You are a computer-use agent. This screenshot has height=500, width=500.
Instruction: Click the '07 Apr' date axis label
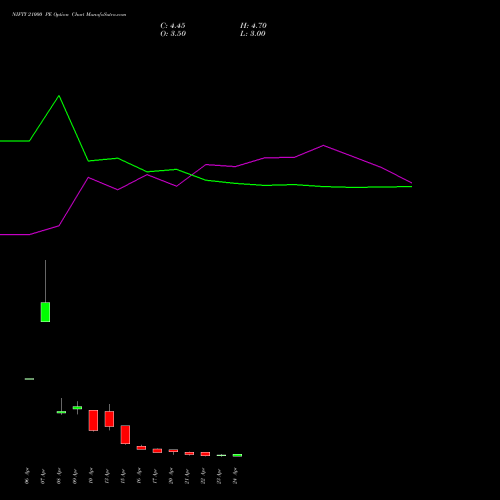43,476
